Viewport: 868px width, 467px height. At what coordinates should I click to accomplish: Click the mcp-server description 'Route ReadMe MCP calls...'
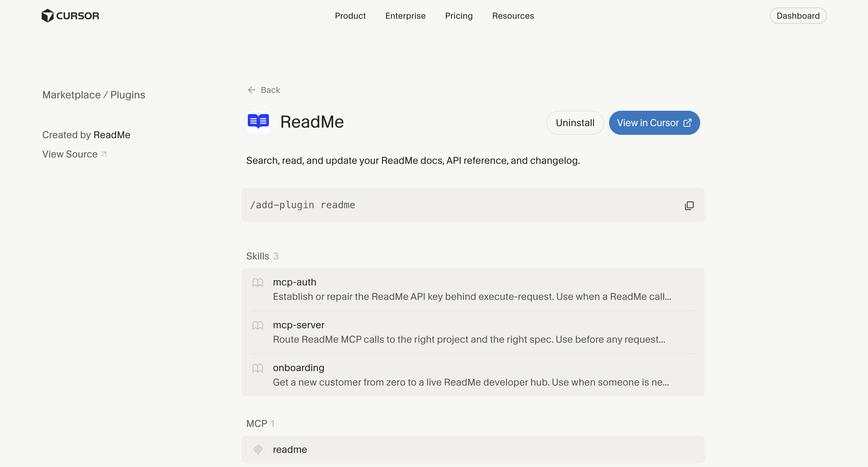[x=469, y=339]
